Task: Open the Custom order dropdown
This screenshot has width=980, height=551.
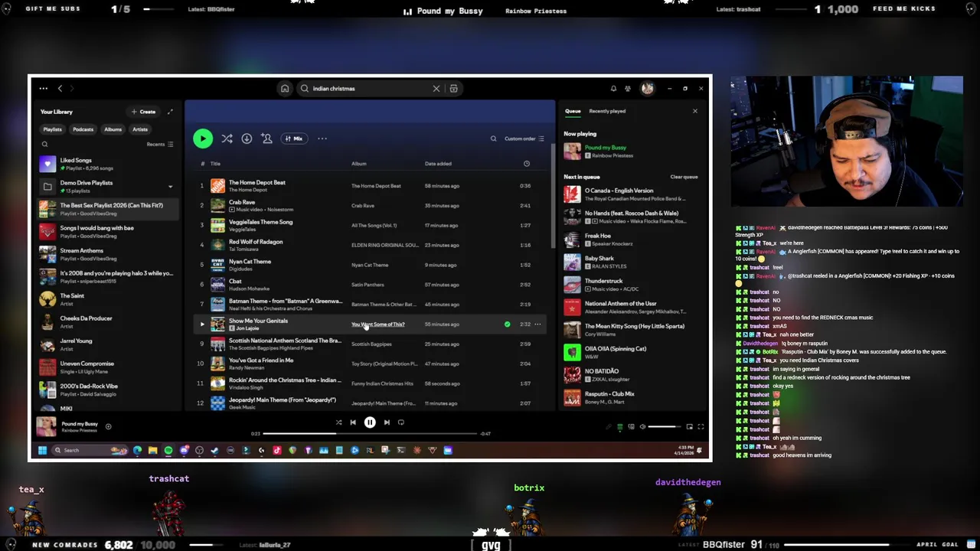Action: point(524,139)
